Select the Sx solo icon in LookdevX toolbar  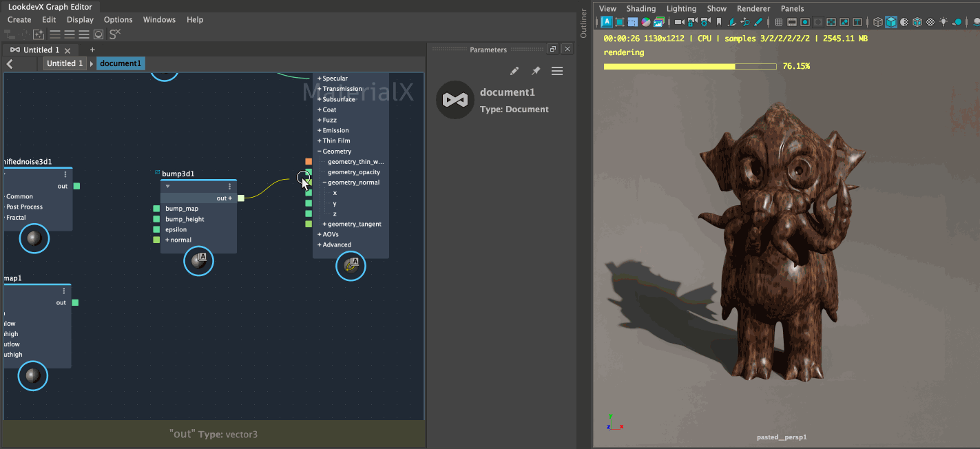coord(114,34)
